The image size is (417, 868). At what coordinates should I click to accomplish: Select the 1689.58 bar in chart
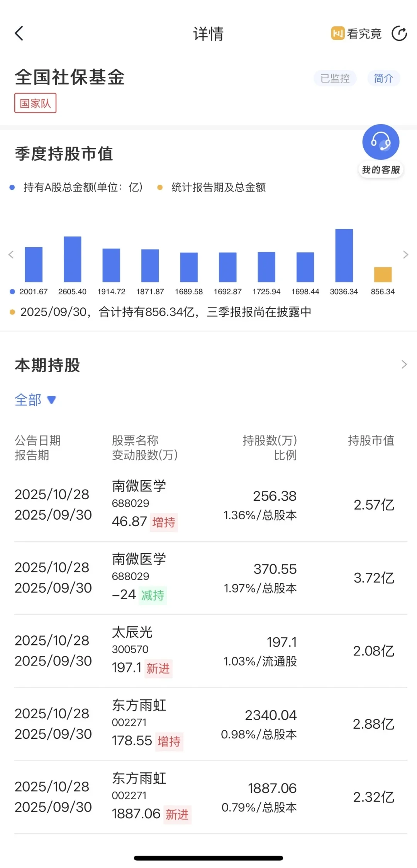189,267
